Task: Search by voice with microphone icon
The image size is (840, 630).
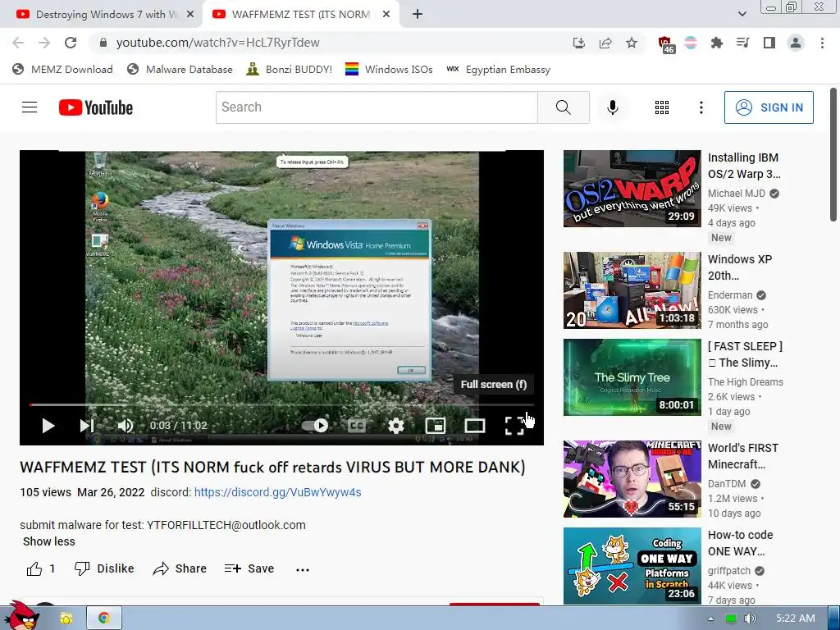Action: point(612,107)
